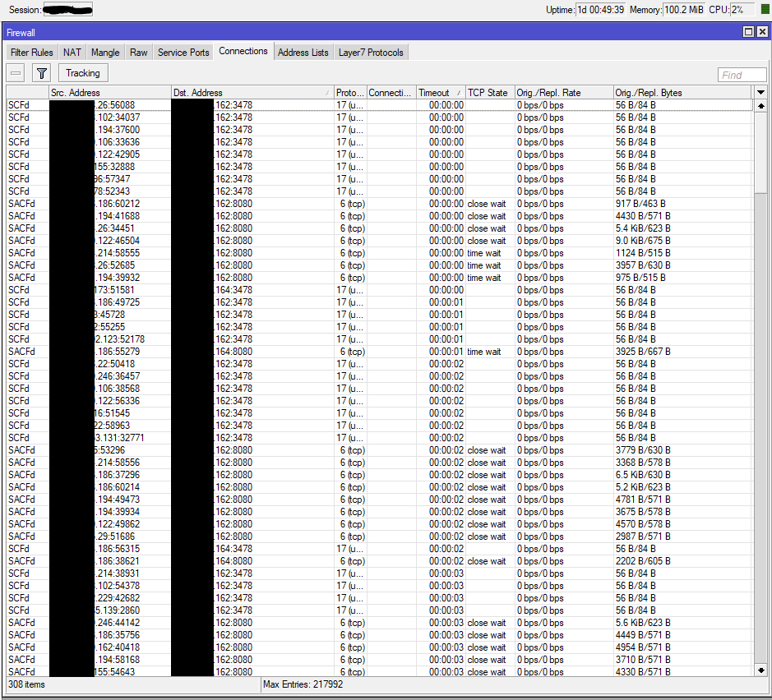
Task: Click the 308 items status text
Action: [26, 684]
